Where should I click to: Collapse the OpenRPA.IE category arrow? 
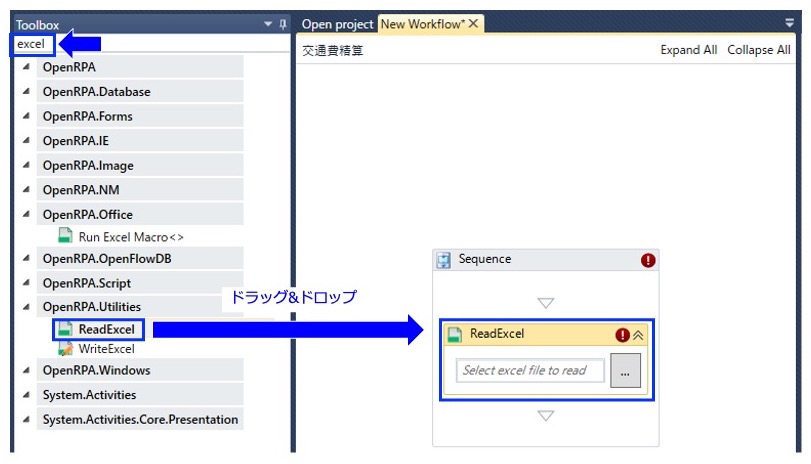pos(26,140)
